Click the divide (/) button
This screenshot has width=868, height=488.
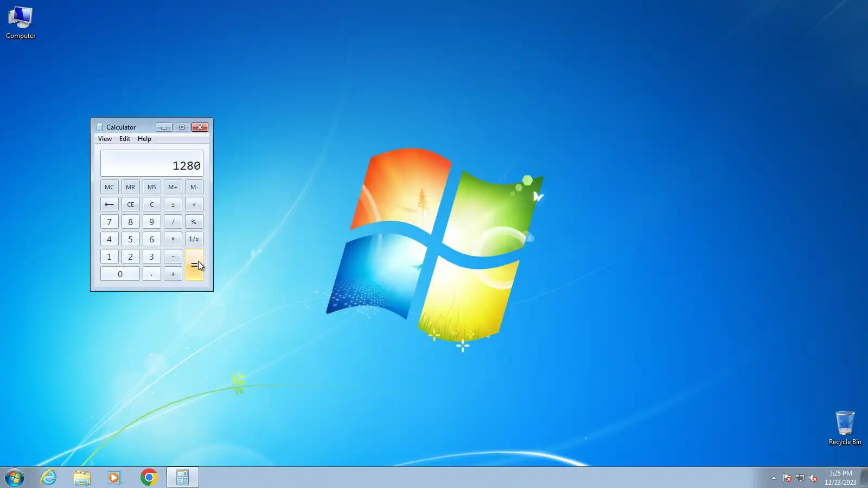(173, 222)
